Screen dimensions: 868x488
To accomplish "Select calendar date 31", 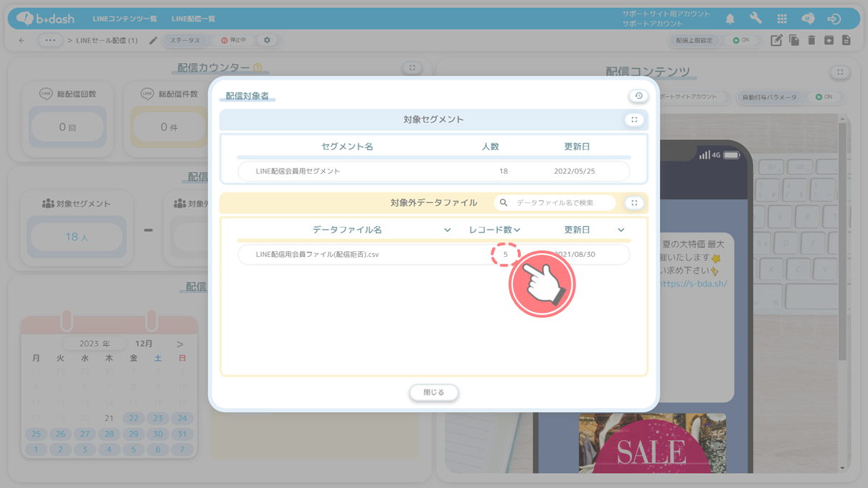I will pos(182,434).
